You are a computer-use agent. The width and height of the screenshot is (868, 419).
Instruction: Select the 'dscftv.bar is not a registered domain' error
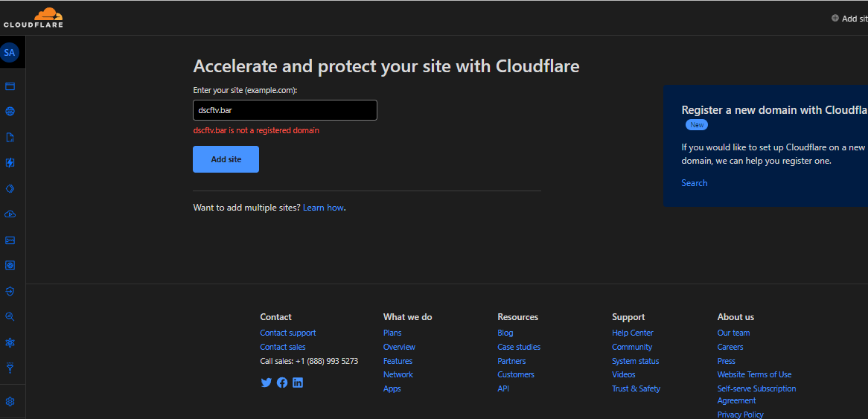click(x=256, y=131)
